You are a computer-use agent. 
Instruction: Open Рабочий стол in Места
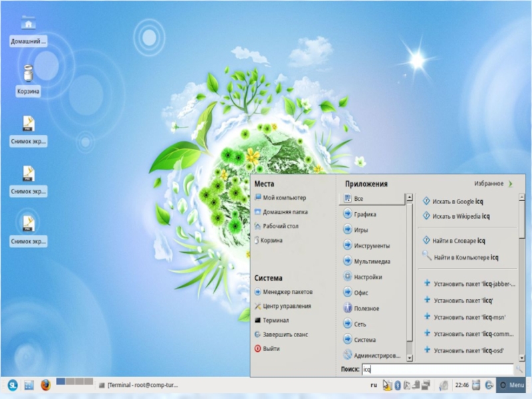[x=276, y=226]
